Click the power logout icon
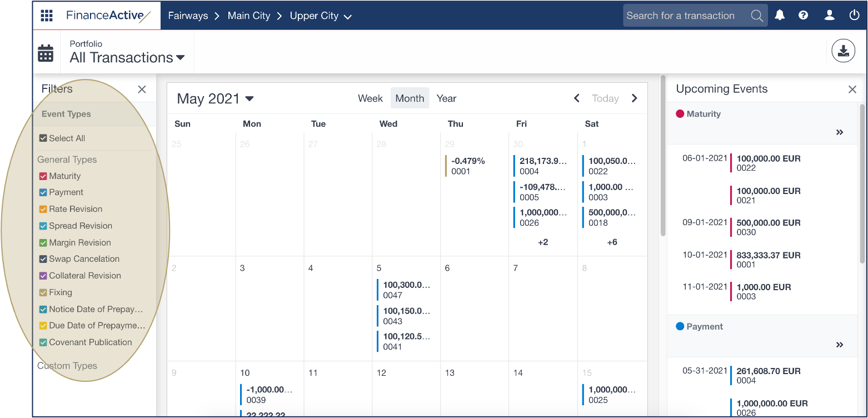 854,16
